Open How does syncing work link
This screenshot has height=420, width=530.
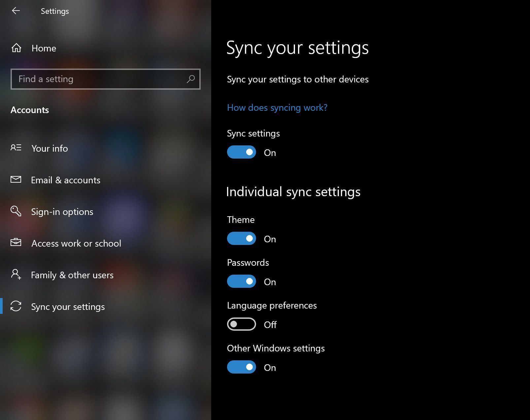[x=277, y=108]
